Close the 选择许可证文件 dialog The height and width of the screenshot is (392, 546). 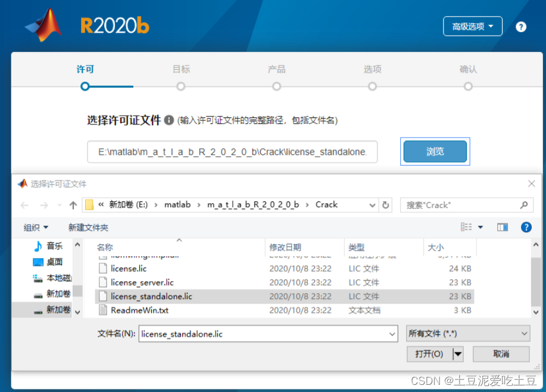pos(531,183)
